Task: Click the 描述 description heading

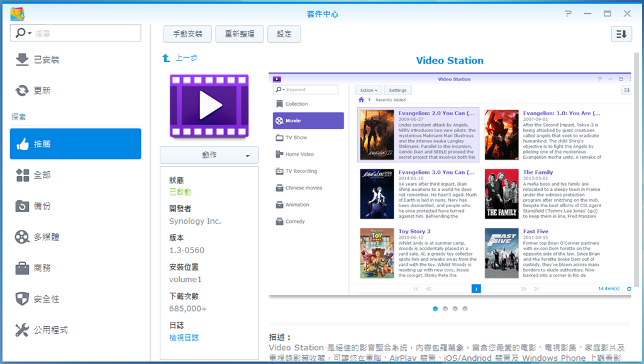Action: (x=280, y=338)
